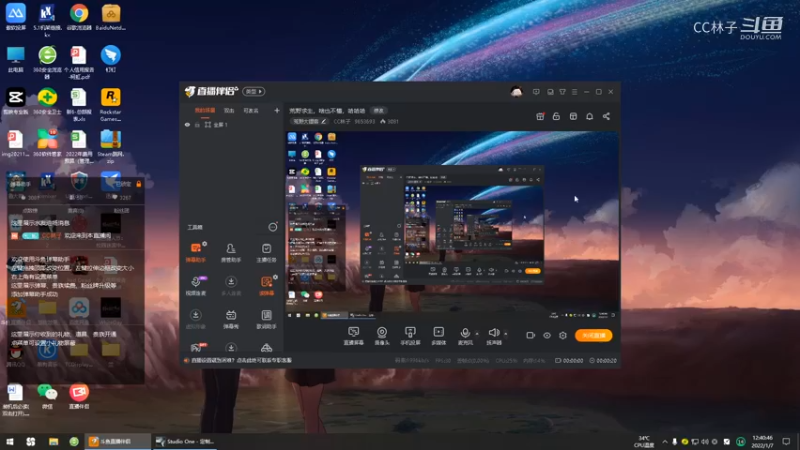Open the hamburger menu in title bar
This screenshot has height=450, width=800.
coord(574,92)
